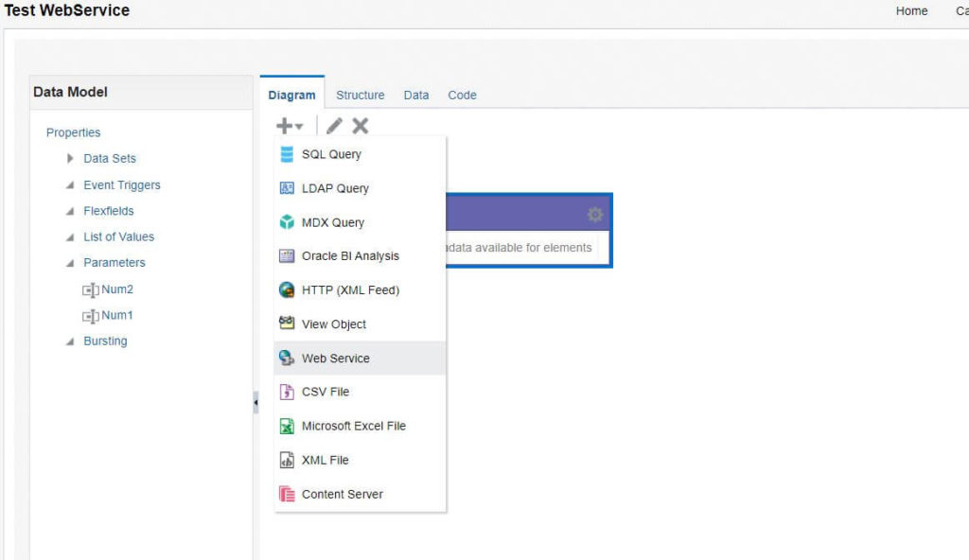Expand the Data Sets tree node
Image resolution: width=969 pixels, height=560 pixels.
pos(70,158)
